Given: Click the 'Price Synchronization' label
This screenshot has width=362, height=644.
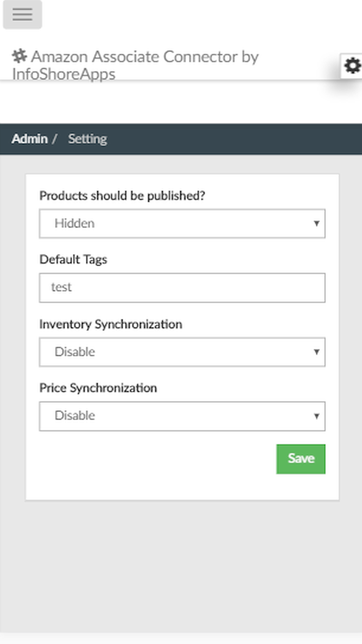Looking at the screenshot, I should coord(98,388).
